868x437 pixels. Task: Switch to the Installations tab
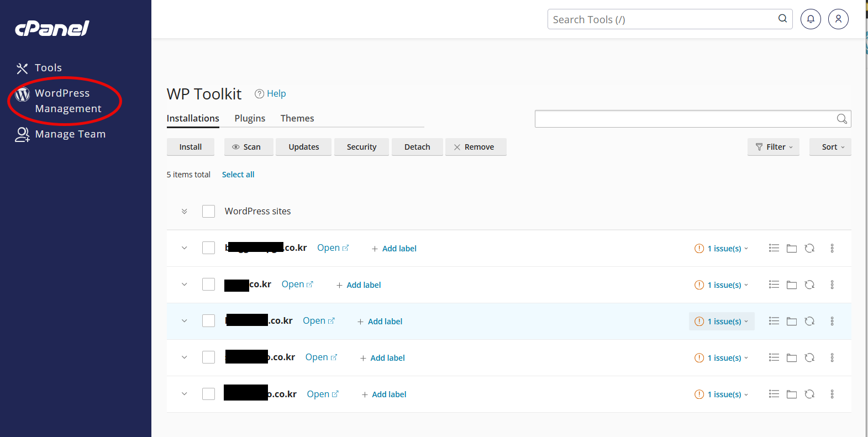click(x=193, y=118)
